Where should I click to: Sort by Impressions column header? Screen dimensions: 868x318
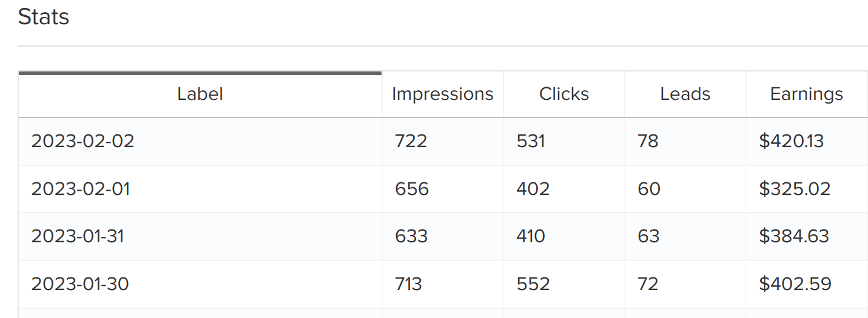[443, 94]
